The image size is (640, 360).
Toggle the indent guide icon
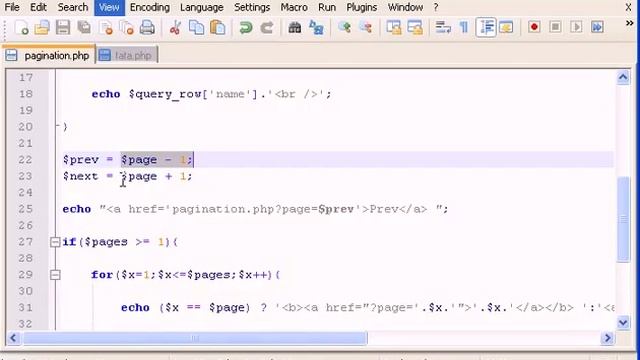[486, 28]
